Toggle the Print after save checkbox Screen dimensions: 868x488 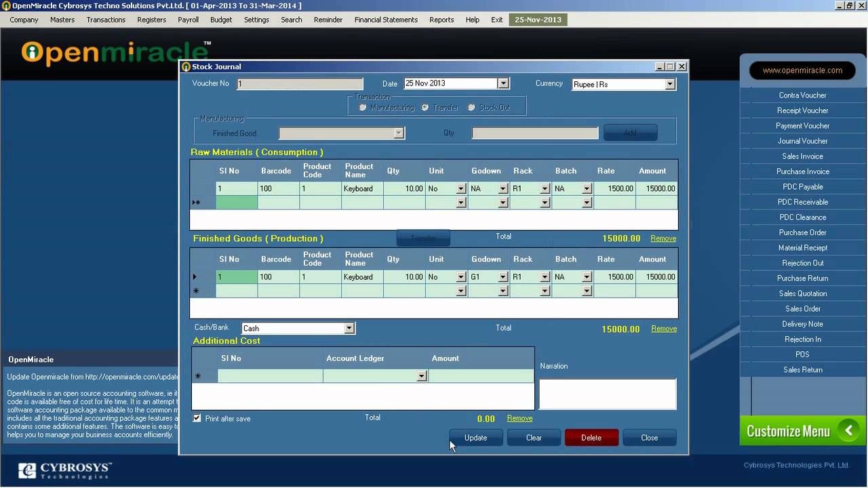pyautogui.click(x=197, y=418)
